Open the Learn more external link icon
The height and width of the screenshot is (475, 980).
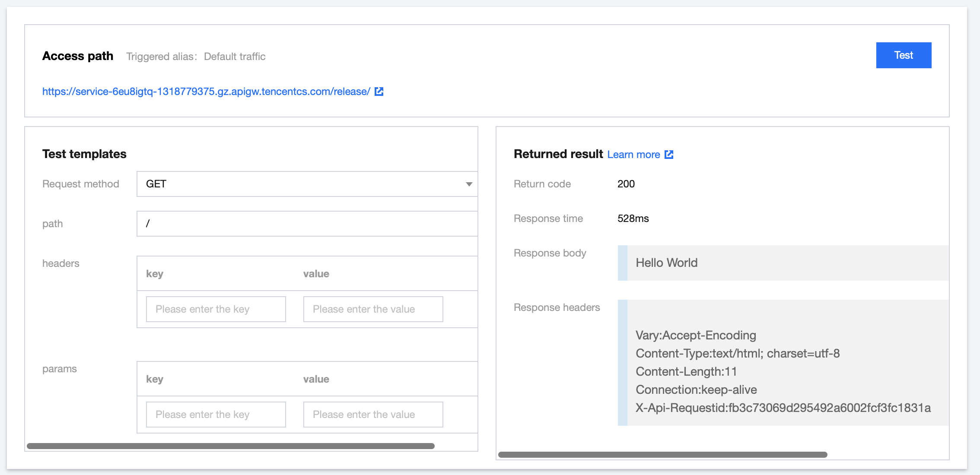point(669,155)
